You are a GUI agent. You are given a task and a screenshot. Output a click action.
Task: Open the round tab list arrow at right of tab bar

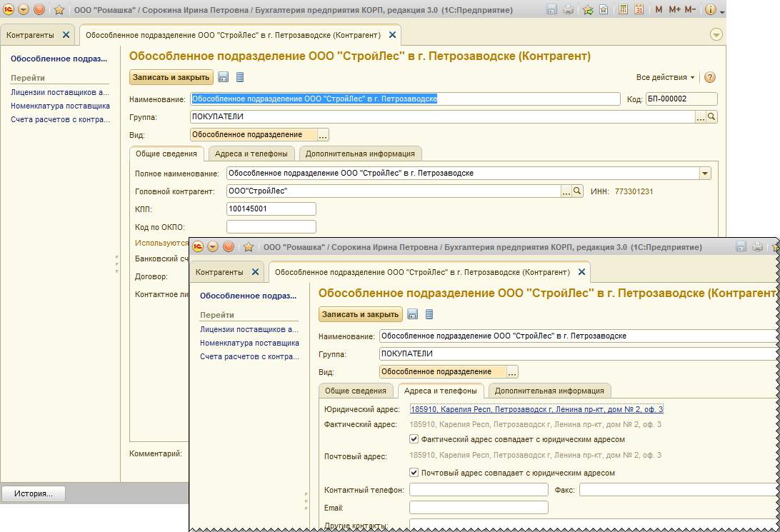click(716, 34)
